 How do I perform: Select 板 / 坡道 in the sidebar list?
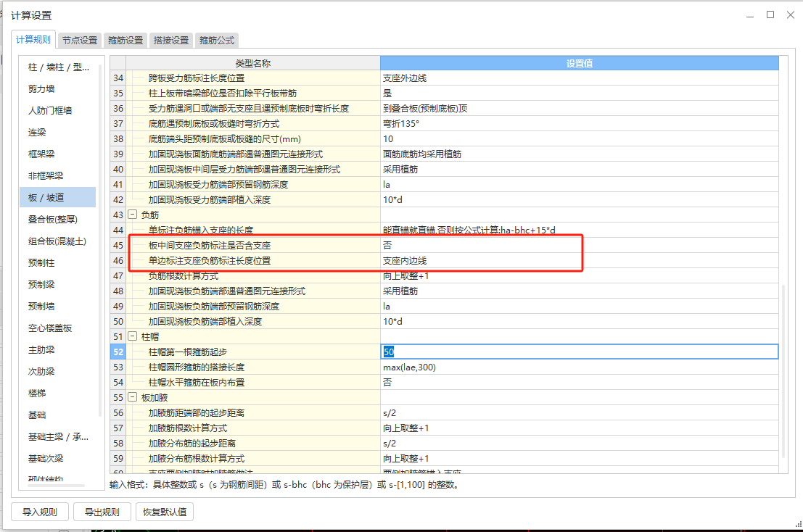coord(58,197)
